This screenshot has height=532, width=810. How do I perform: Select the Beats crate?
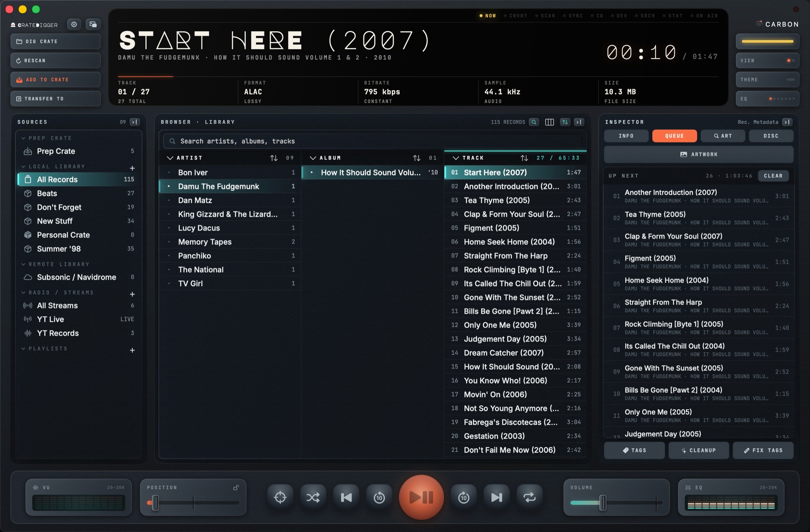79,194
